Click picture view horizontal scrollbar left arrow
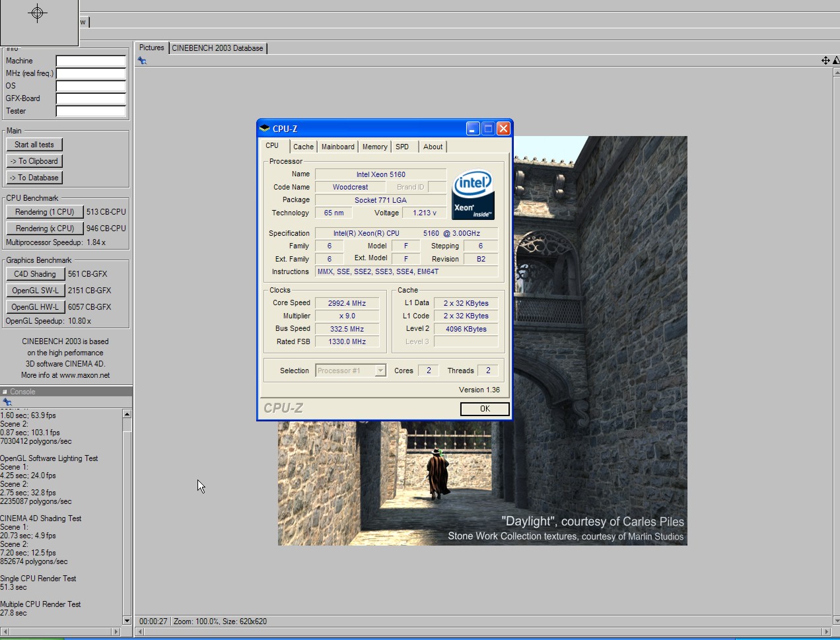 tap(139, 632)
